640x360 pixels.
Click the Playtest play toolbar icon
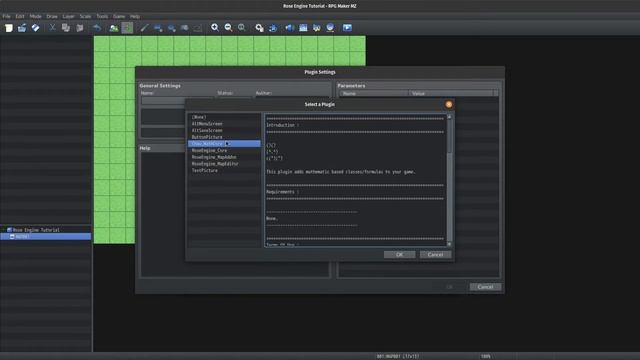[347, 28]
